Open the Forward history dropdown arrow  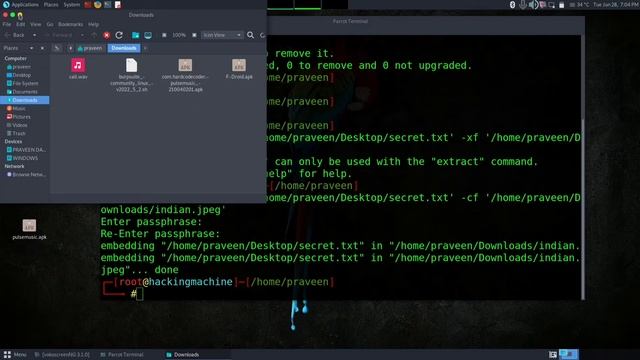click(82, 36)
